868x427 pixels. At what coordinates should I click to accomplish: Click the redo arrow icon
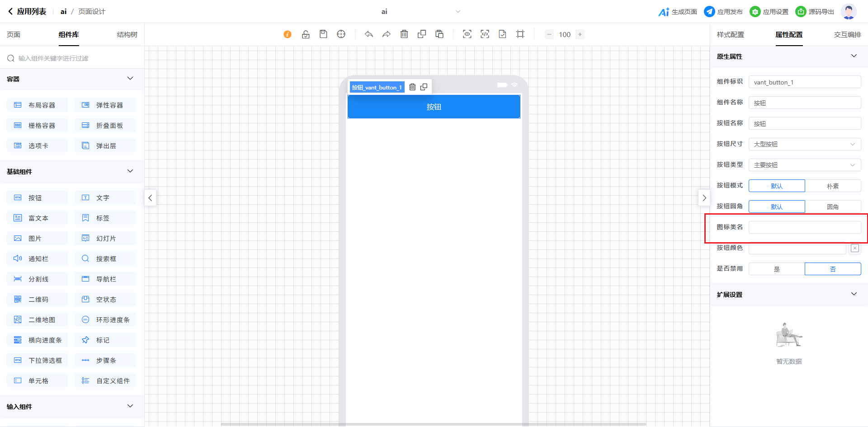click(387, 34)
